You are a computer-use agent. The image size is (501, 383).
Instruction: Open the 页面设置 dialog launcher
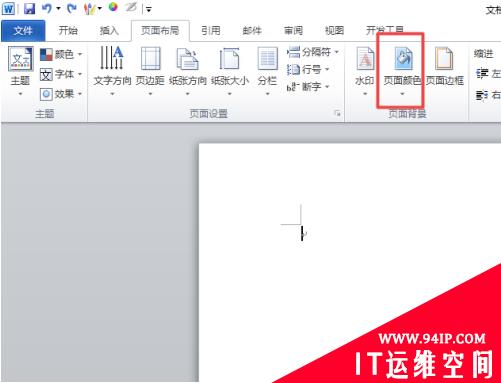(x=337, y=114)
